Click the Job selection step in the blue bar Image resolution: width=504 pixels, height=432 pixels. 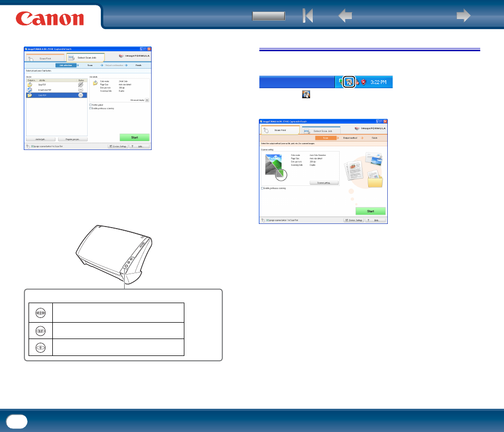point(66,65)
